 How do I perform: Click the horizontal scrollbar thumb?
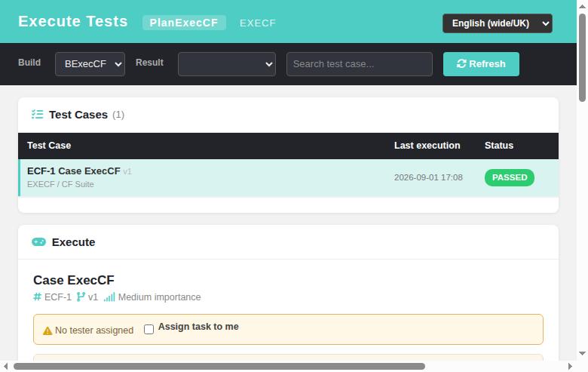219,367
